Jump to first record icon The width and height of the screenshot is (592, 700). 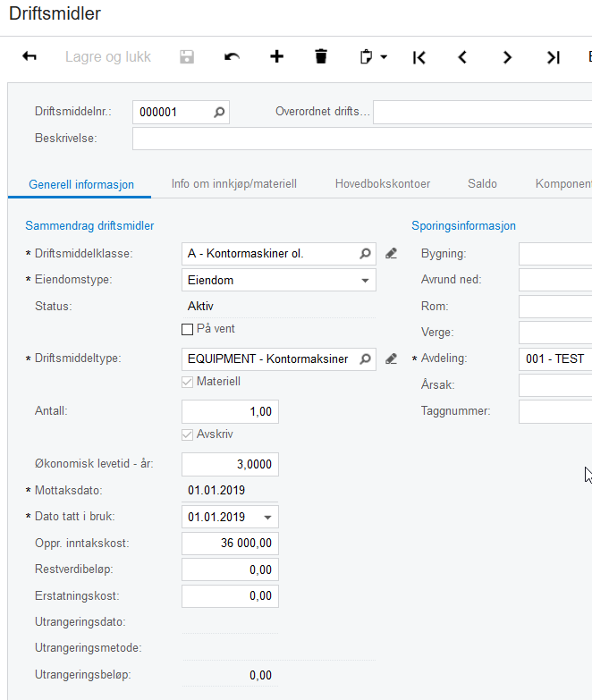point(419,57)
